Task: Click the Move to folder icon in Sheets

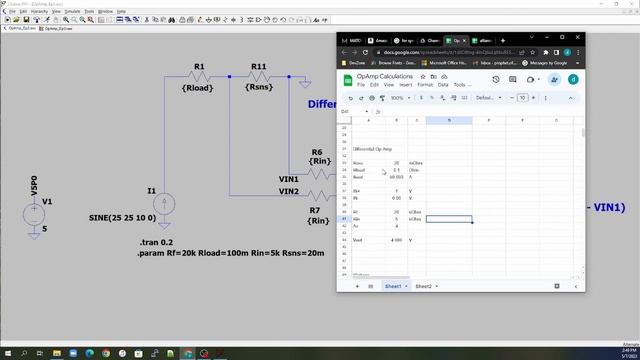Action: pyautogui.click(x=433, y=76)
